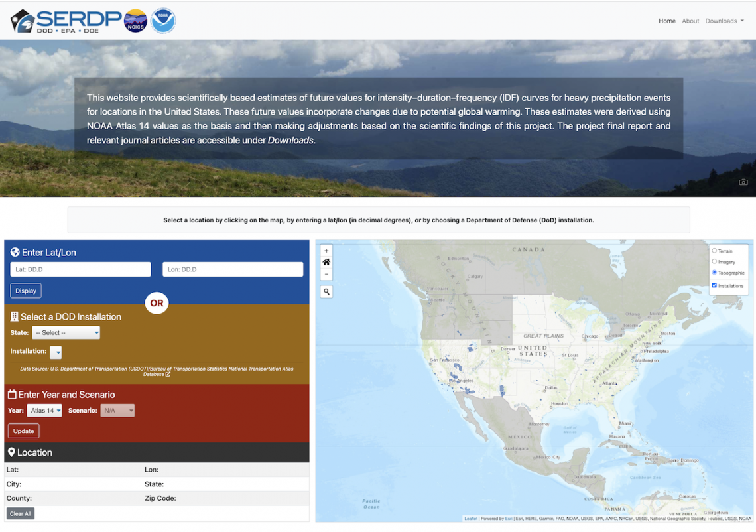Click the NOAA logo
This screenshot has width=756, height=532.
(x=163, y=21)
